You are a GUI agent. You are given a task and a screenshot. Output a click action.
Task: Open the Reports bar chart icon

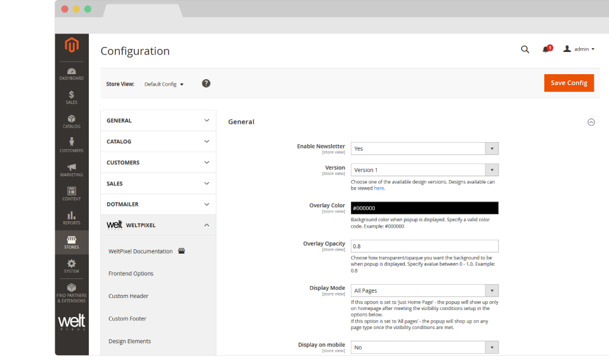pyautogui.click(x=71, y=218)
